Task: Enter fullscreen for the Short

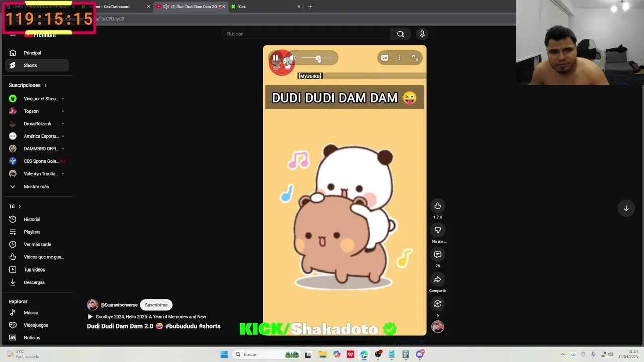Action: click(415, 58)
